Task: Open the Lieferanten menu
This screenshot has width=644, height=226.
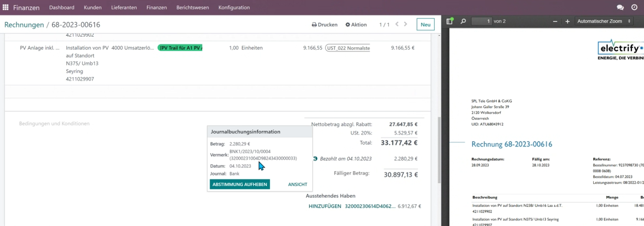Action: tap(124, 7)
